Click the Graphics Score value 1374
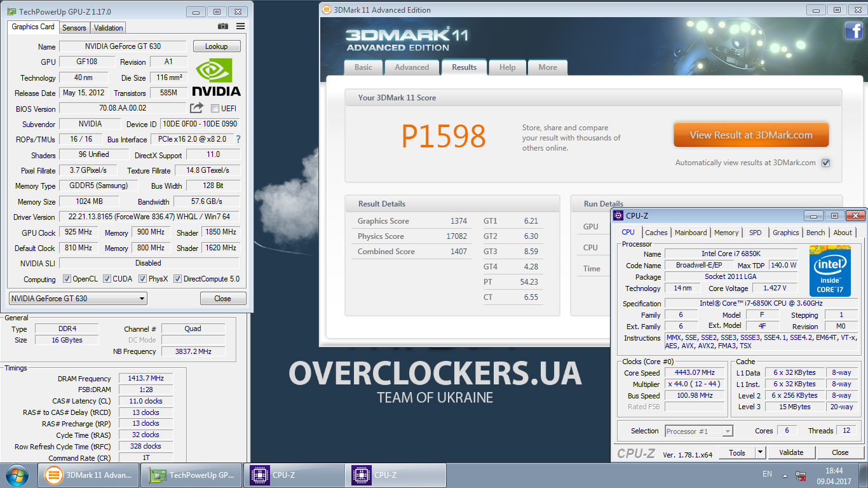Image resolution: width=868 pixels, height=488 pixels. click(x=459, y=221)
